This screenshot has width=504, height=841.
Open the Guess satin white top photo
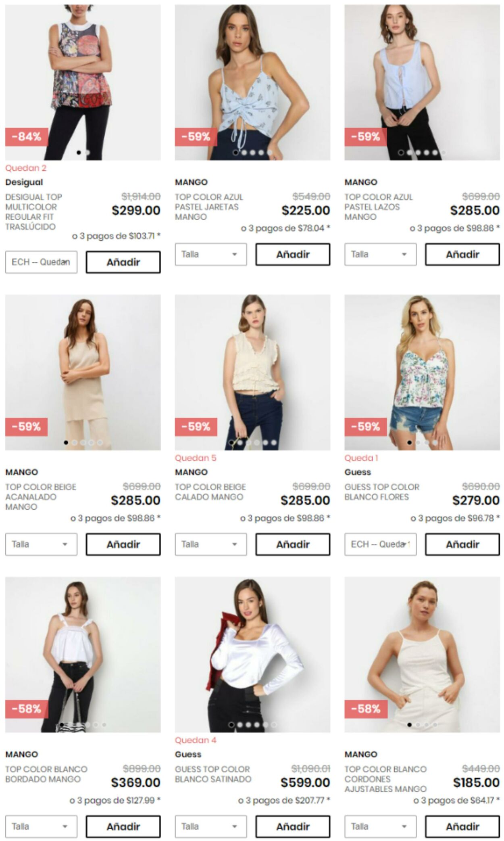point(252,655)
